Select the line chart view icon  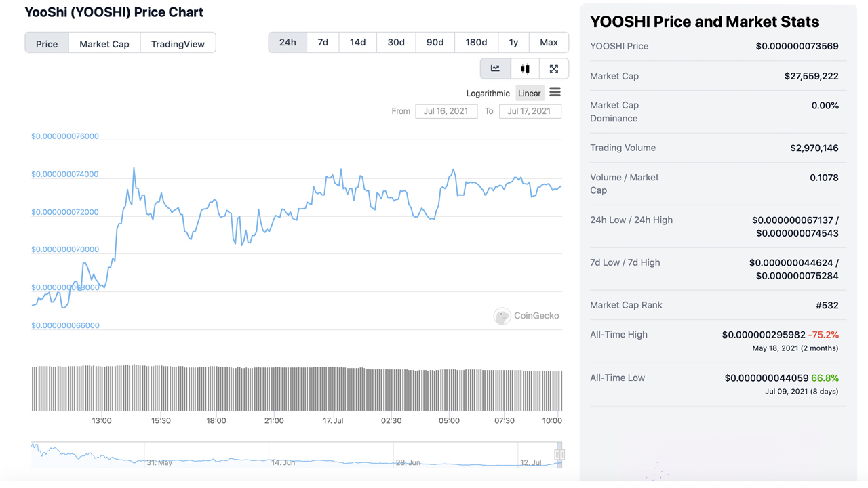(495, 68)
